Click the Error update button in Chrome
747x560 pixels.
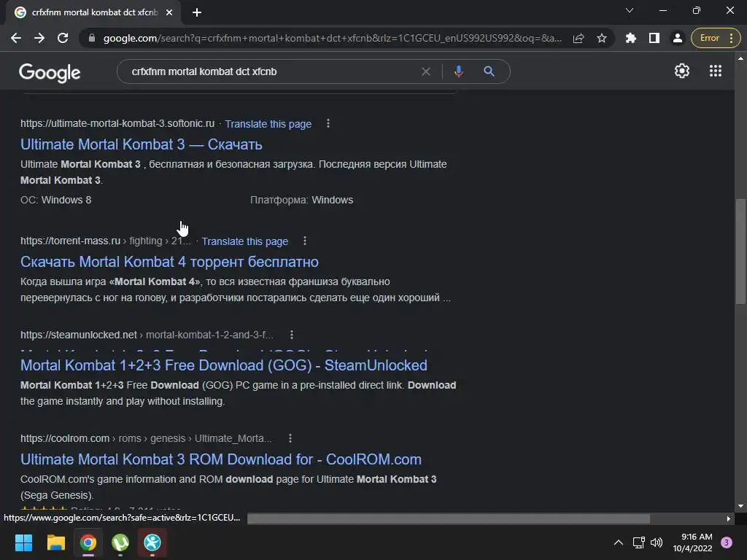(x=716, y=38)
